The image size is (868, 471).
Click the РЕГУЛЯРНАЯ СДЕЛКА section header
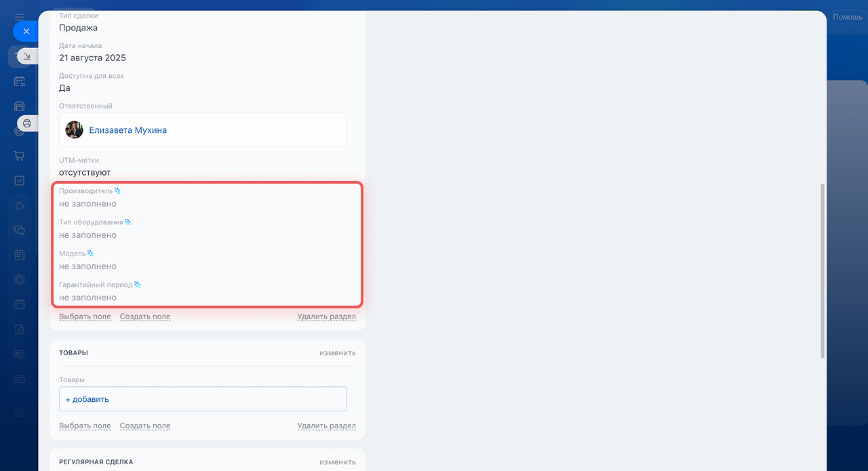pos(96,462)
